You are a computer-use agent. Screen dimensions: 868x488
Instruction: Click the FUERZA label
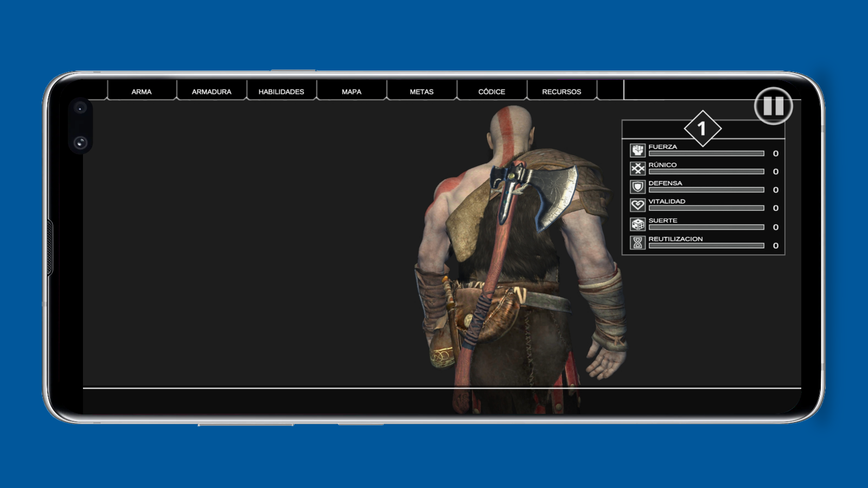[663, 147]
